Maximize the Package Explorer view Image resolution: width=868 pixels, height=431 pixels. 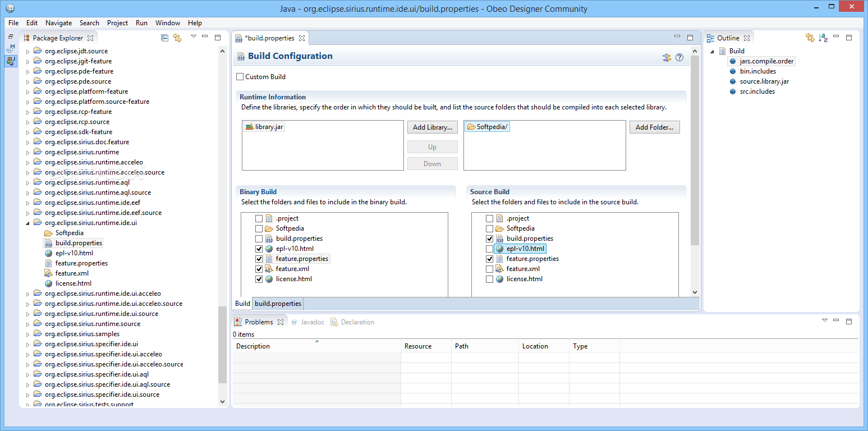(x=218, y=37)
